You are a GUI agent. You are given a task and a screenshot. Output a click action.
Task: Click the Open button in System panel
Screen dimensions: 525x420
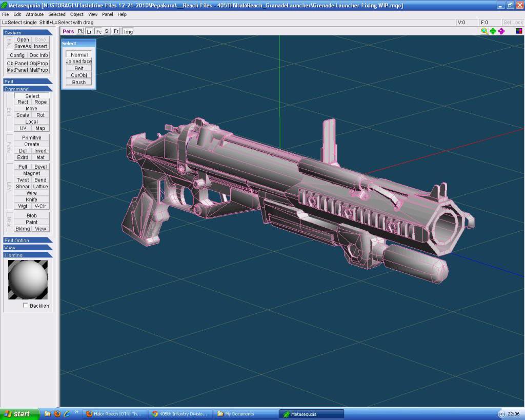click(23, 39)
